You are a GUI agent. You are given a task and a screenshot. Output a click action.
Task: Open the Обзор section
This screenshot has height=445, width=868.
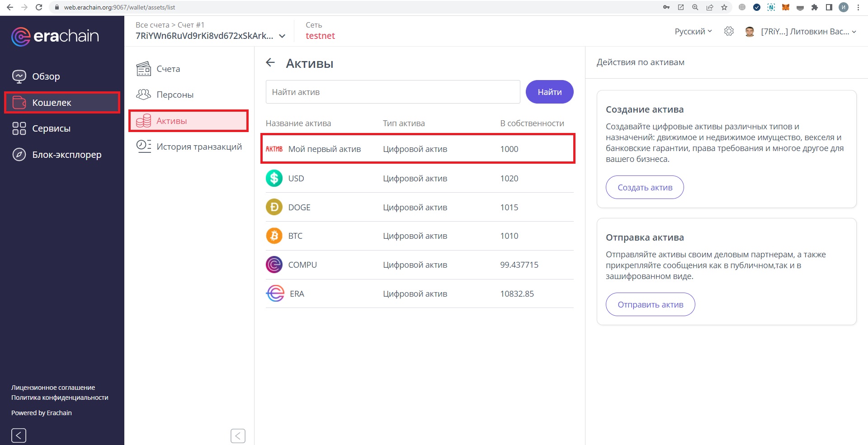click(46, 76)
